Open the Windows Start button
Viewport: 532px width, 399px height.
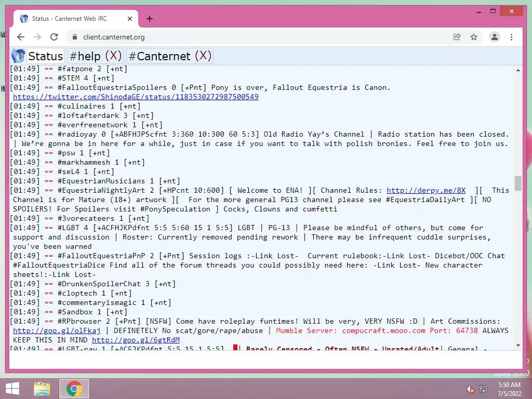tap(12, 389)
